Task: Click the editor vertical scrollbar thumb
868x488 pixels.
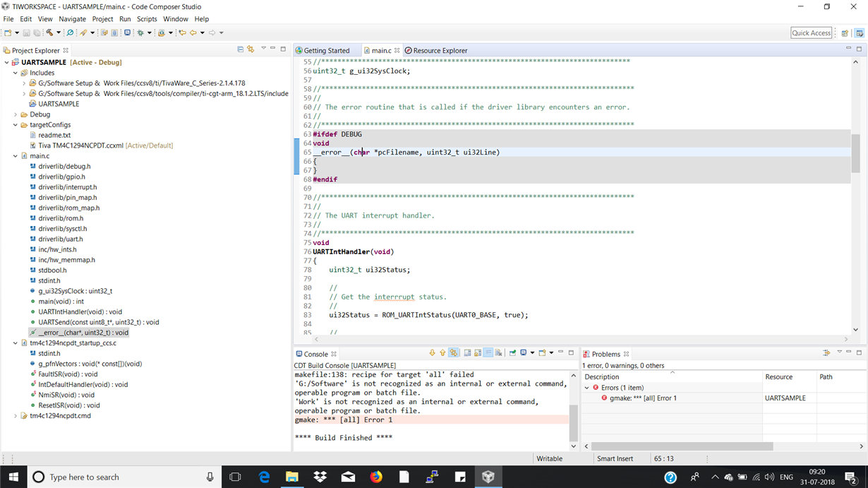Action: pos(855,152)
